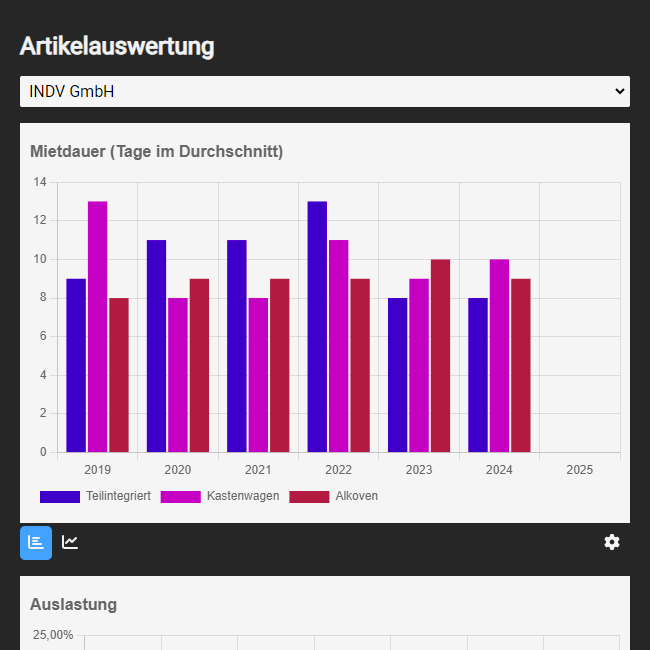Click the Kastenwagen magenta legend swatch
The height and width of the screenshot is (650, 650).
point(180,497)
